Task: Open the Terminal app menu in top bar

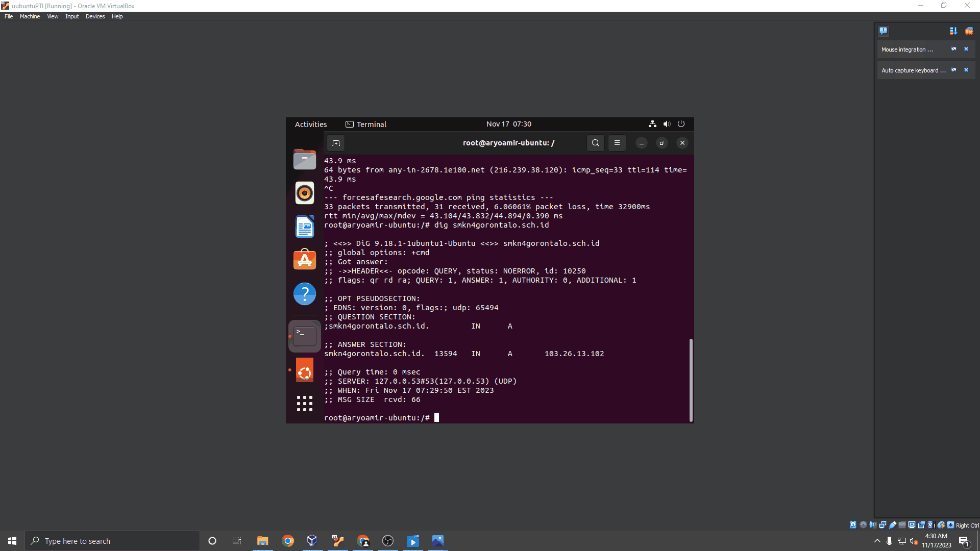Action: 366,124
